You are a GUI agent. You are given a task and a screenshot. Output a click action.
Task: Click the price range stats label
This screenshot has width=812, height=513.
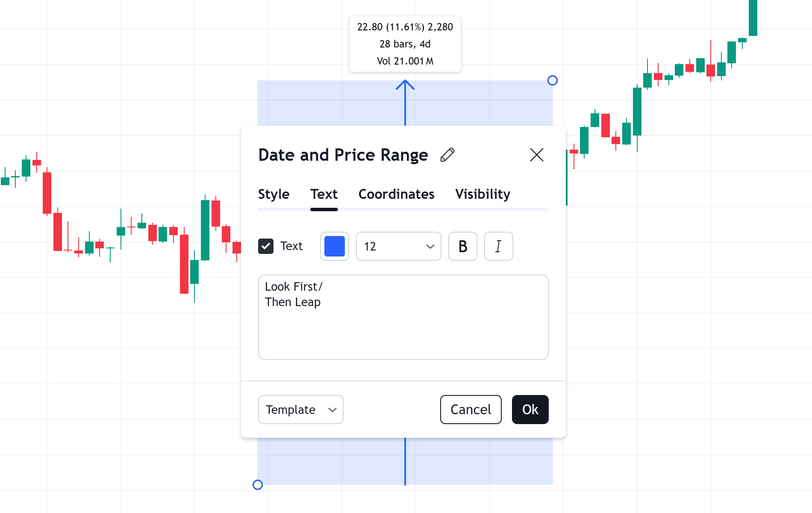point(405,44)
